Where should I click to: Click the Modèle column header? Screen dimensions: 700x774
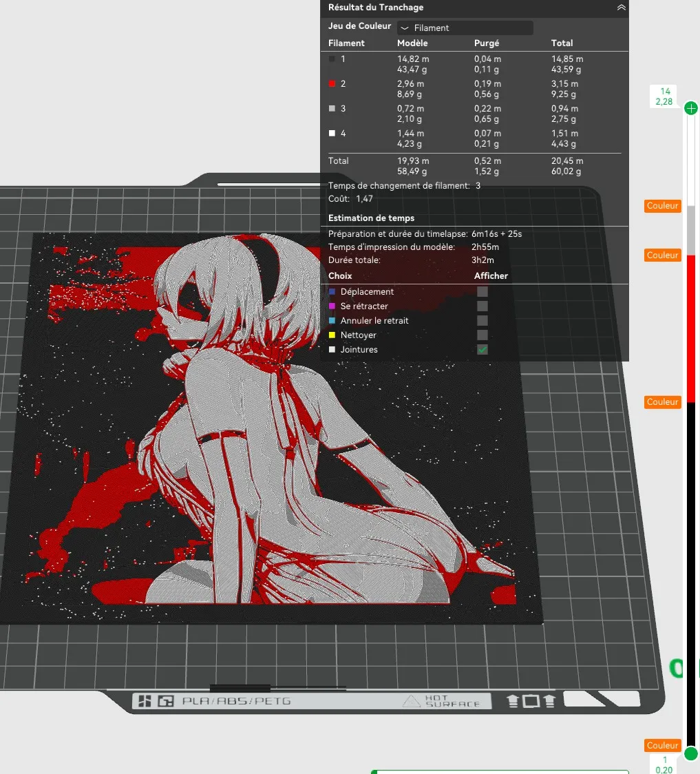(412, 43)
